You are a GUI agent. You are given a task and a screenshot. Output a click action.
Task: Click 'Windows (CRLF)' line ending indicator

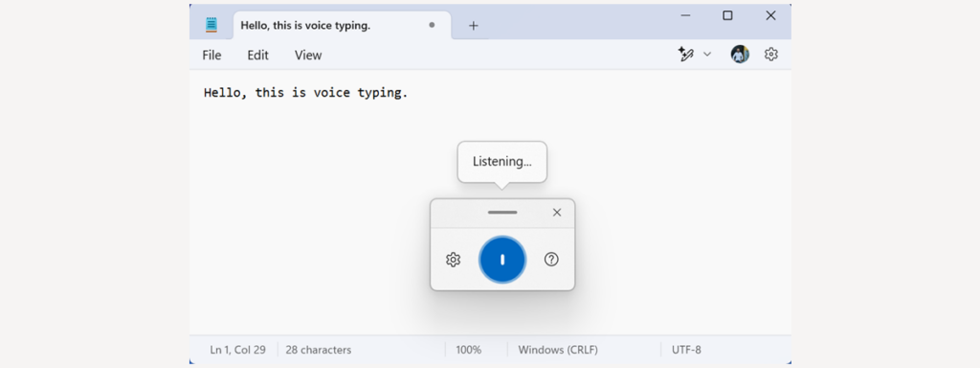click(x=558, y=350)
